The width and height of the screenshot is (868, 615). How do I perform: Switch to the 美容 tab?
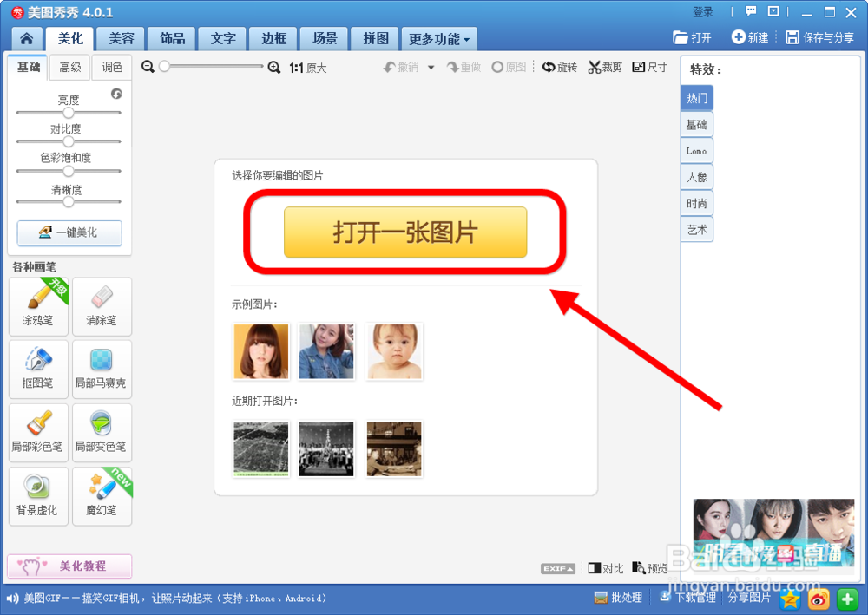(122, 39)
